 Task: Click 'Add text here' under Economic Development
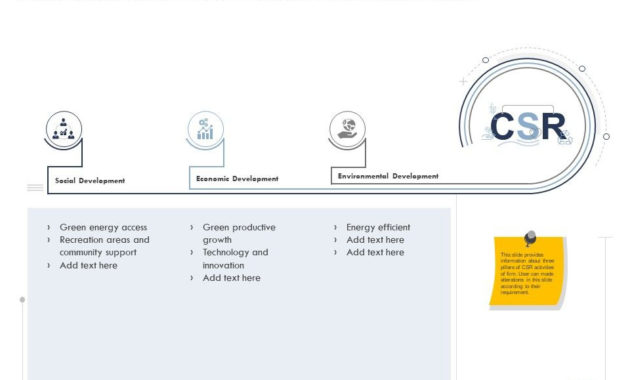click(231, 278)
